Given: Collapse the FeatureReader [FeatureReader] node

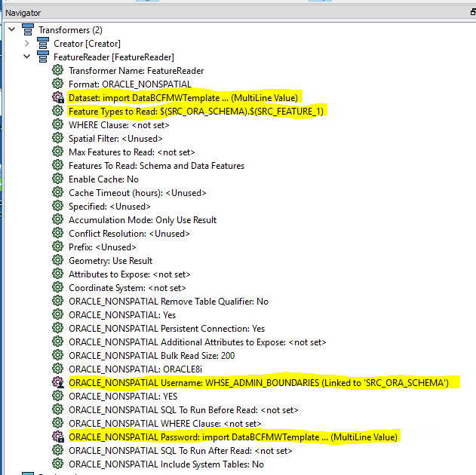Looking at the screenshot, I should point(26,57).
